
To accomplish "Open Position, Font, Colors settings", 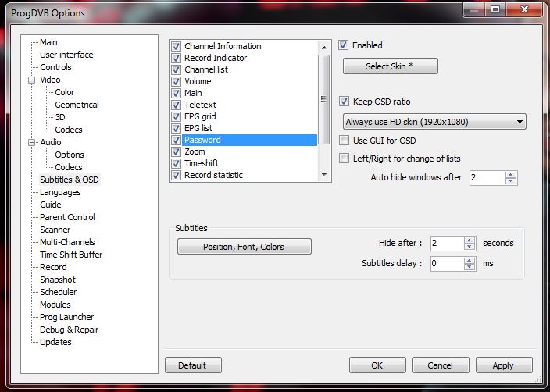I will pos(244,247).
